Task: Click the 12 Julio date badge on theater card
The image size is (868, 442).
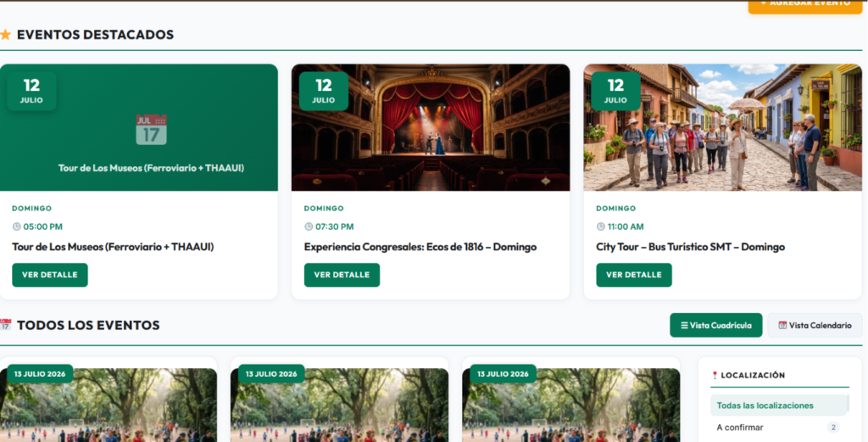Action: pyautogui.click(x=323, y=92)
